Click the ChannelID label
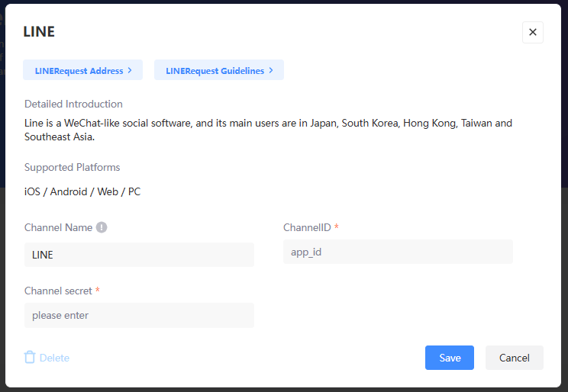 click(307, 227)
